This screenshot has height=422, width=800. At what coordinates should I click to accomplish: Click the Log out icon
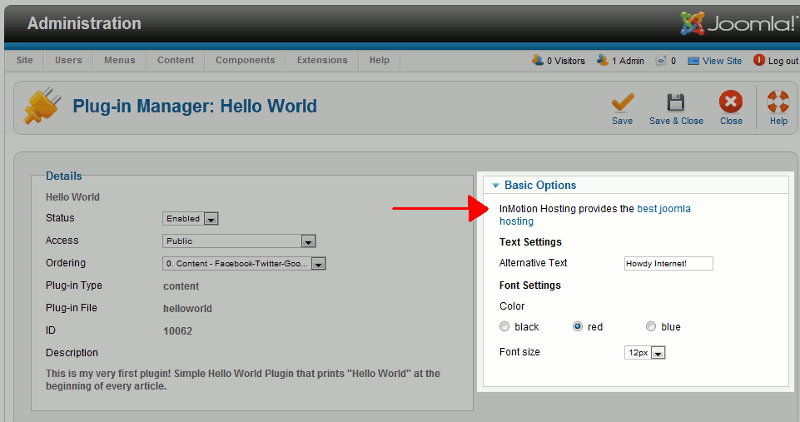coord(759,61)
